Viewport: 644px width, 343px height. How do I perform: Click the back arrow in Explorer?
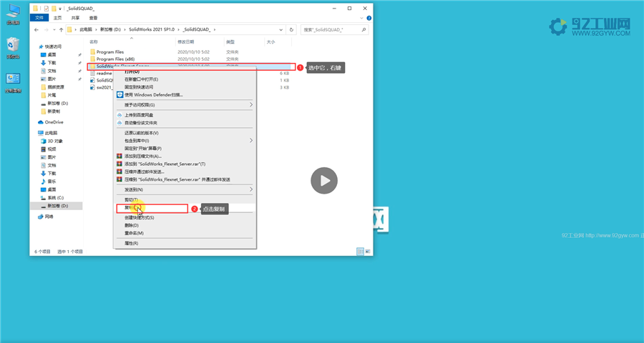pyautogui.click(x=36, y=29)
